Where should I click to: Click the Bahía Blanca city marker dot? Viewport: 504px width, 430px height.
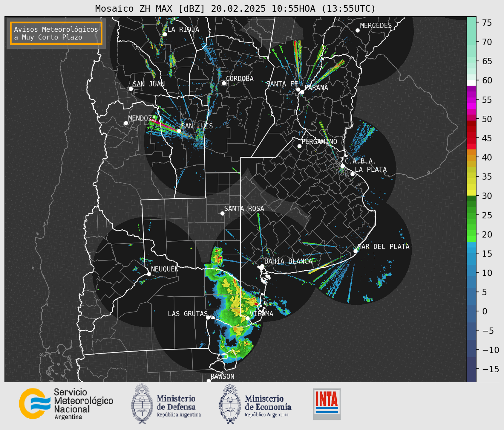pyautogui.click(x=262, y=266)
